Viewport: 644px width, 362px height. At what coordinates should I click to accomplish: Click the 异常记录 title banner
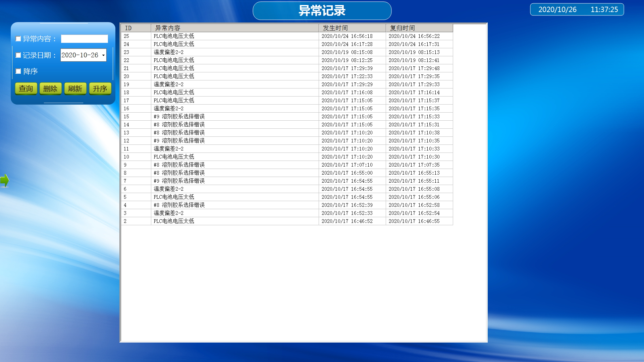coord(322,11)
